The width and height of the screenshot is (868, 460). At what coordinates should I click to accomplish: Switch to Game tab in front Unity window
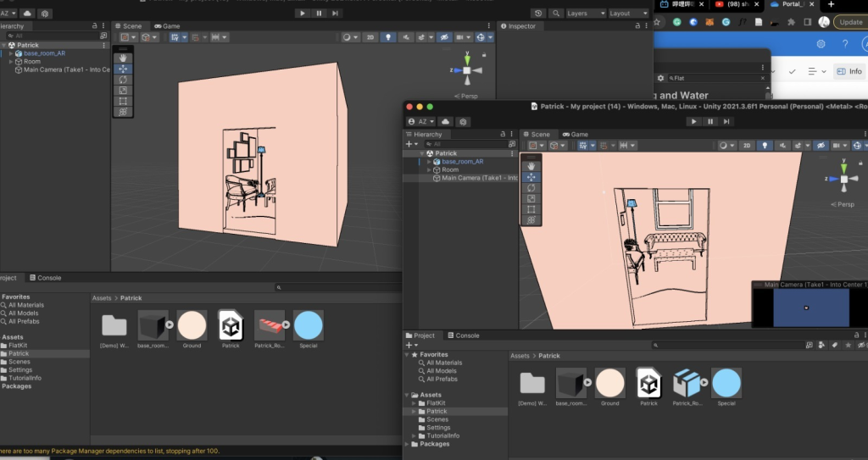tap(576, 135)
